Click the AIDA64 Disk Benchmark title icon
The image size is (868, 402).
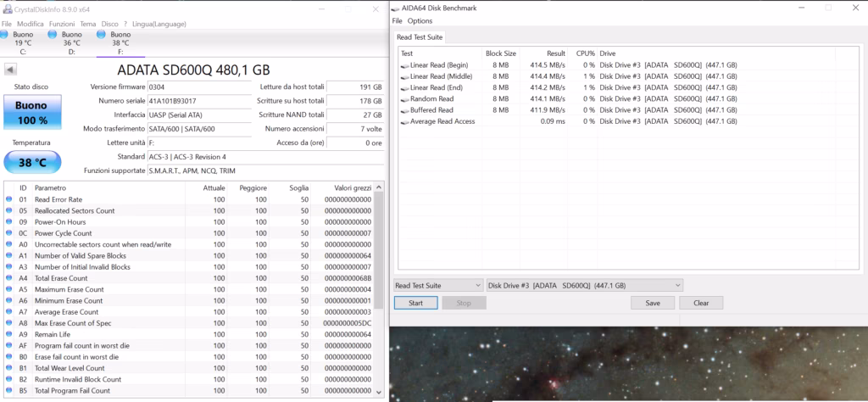[395, 8]
